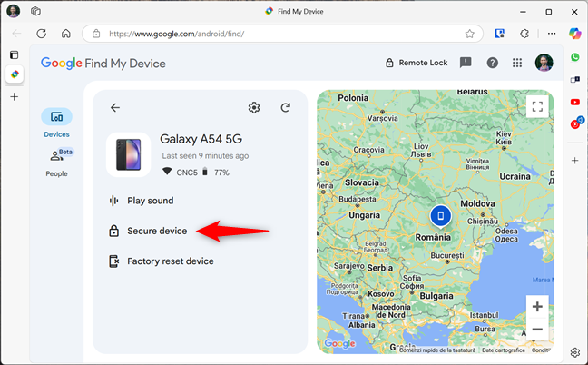This screenshot has height=365, width=588.
Task: Click Date cartografice map data link
Action: [504, 350]
